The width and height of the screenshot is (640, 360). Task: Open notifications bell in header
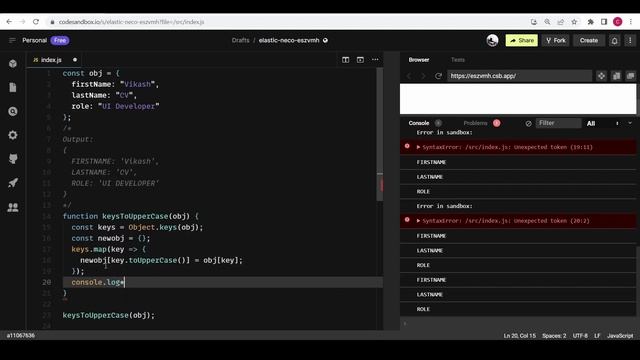pos(615,40)
